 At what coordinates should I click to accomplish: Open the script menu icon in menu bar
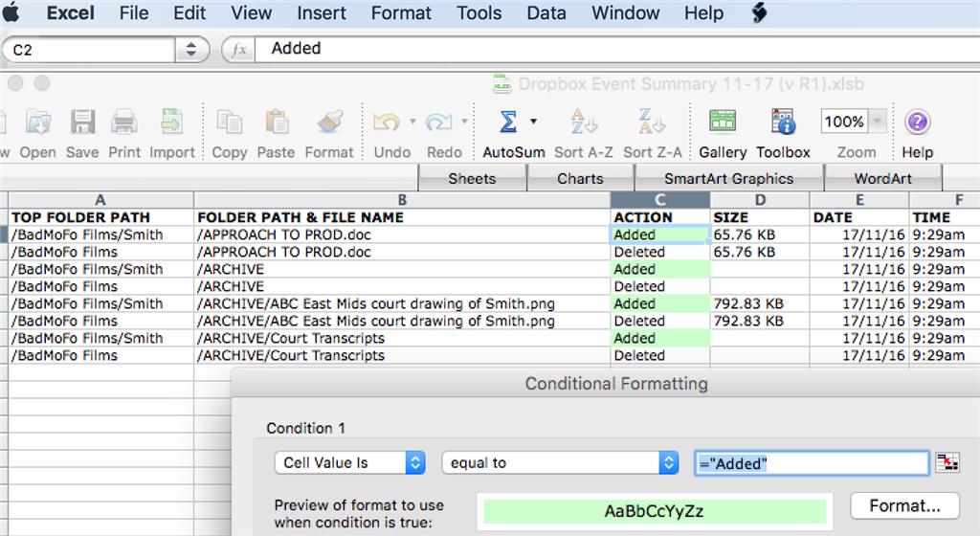pos(759,12)
